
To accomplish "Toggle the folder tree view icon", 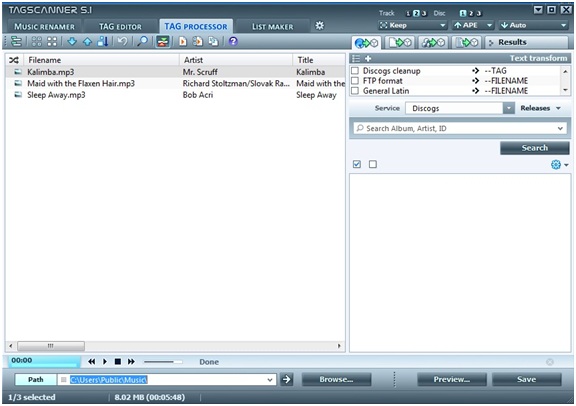I will [x=16, y=42].
